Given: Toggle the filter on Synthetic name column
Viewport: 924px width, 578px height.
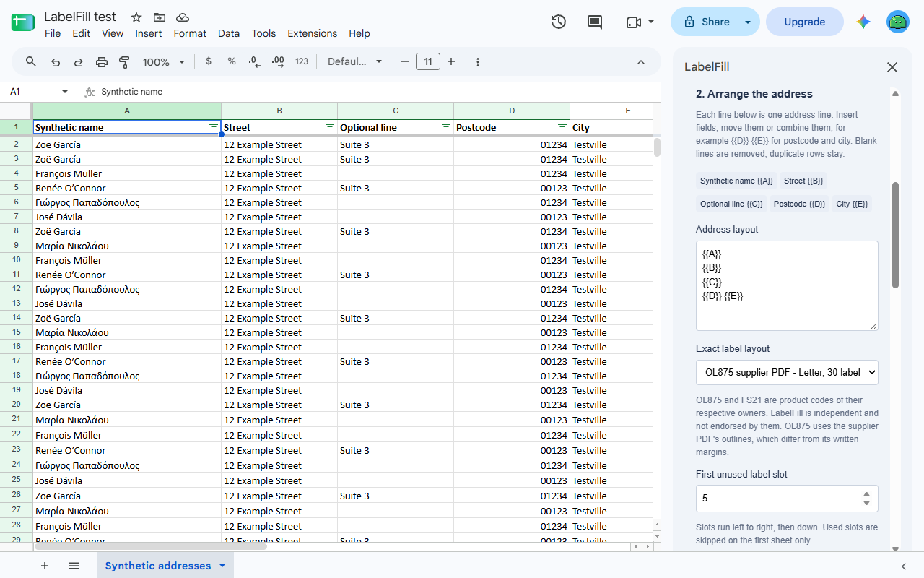Looking at the screenshot, I should tap(214, 126).
